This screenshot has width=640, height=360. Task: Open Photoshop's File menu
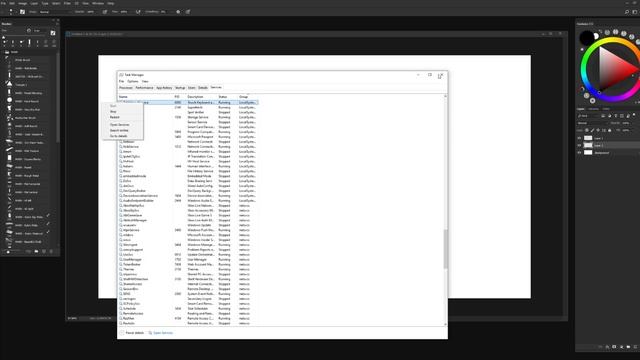pyautogui.click(x=3, y=3)
